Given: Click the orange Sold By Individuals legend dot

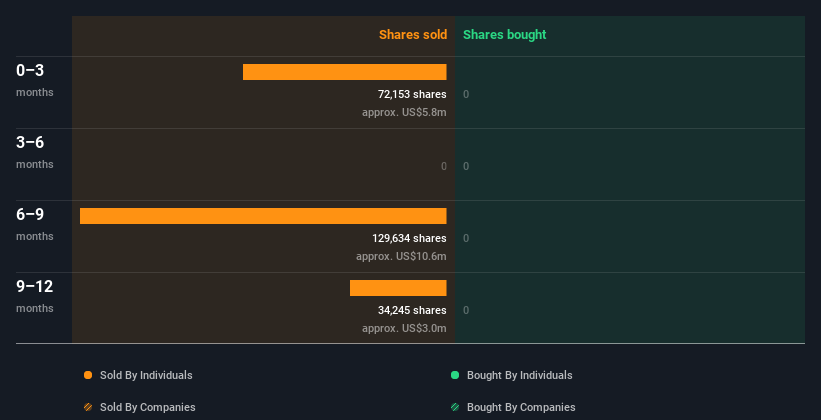Looking at the screenshot, I should [x=88, y=375].
